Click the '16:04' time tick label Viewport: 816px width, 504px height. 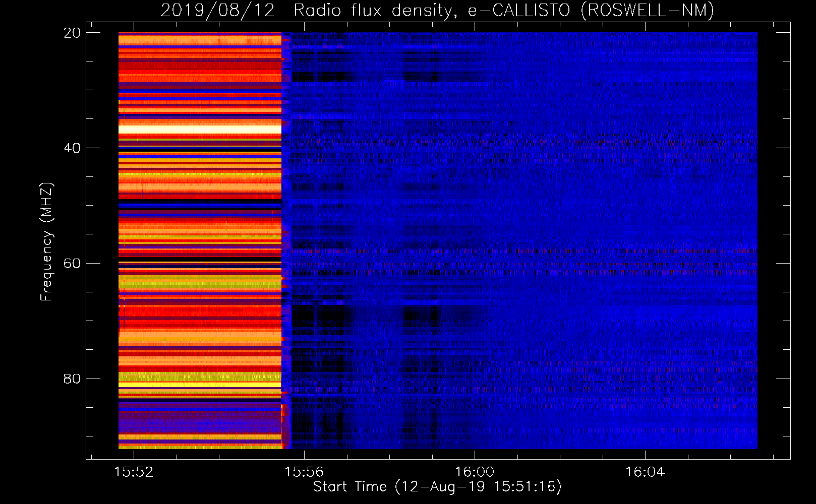tap(645, 472)
